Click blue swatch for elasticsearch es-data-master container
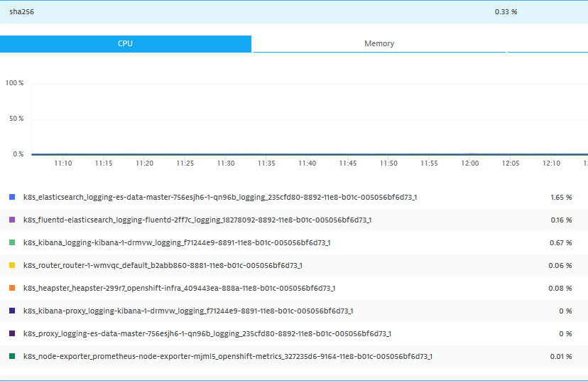Screen dimensions: 588x381 pos(12,197)
